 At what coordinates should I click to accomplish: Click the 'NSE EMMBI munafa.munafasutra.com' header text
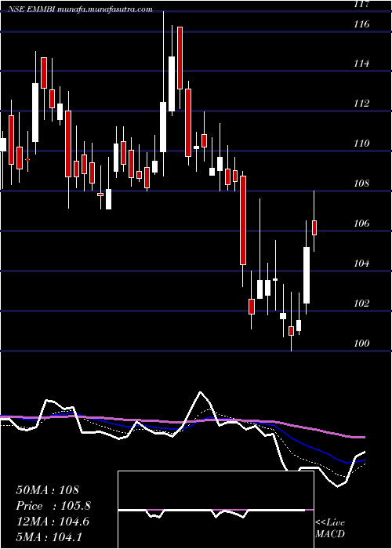pyautogui.click(x=81, y=9)
